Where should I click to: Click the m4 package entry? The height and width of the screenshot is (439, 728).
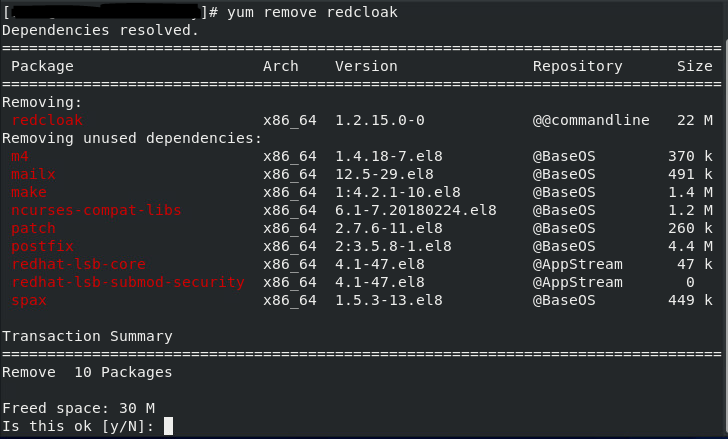[20, 156]
